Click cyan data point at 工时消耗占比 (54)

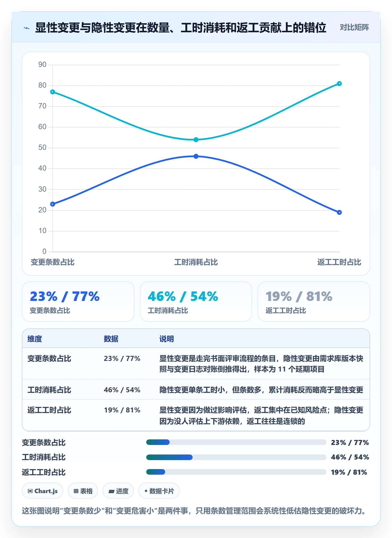[196, 140]
